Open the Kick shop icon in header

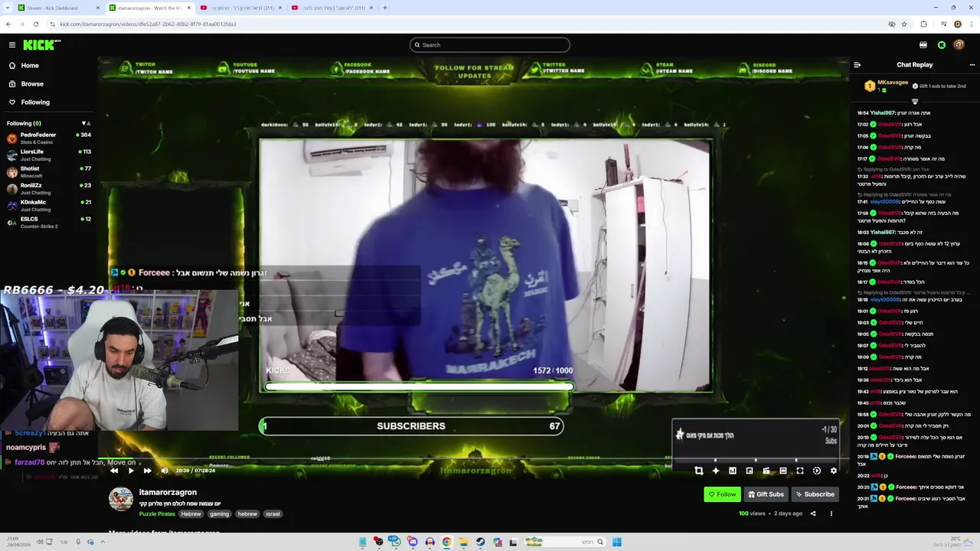[923, 45]
